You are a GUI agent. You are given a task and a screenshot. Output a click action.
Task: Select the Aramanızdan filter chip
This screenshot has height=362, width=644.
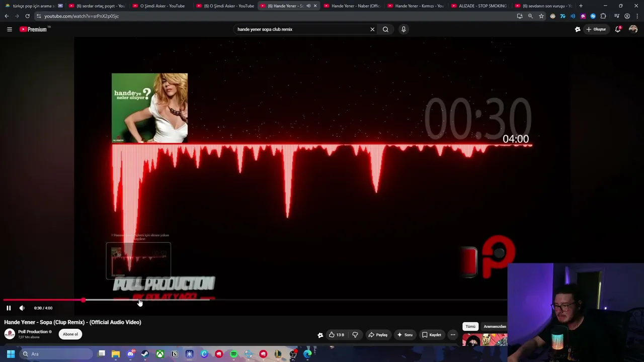[495, 327]
